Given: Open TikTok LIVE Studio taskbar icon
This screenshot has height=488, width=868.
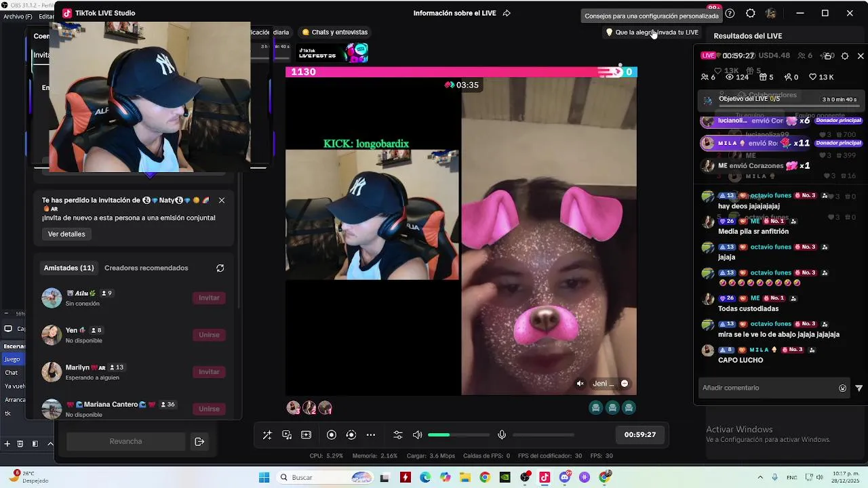Looking at the screenshot, I should (x=545, y=478).
